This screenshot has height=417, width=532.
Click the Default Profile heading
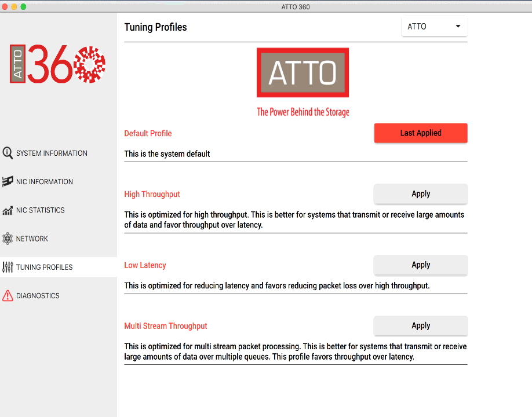pos(148,133)
